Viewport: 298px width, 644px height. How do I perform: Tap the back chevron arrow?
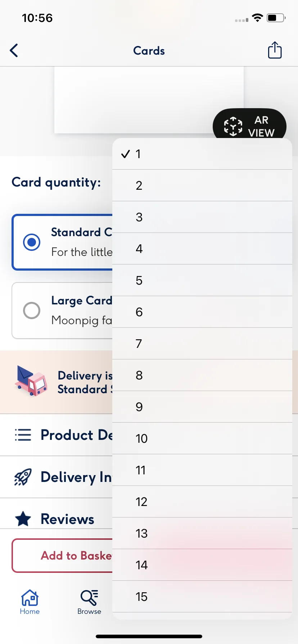click(x=14, y=51)
